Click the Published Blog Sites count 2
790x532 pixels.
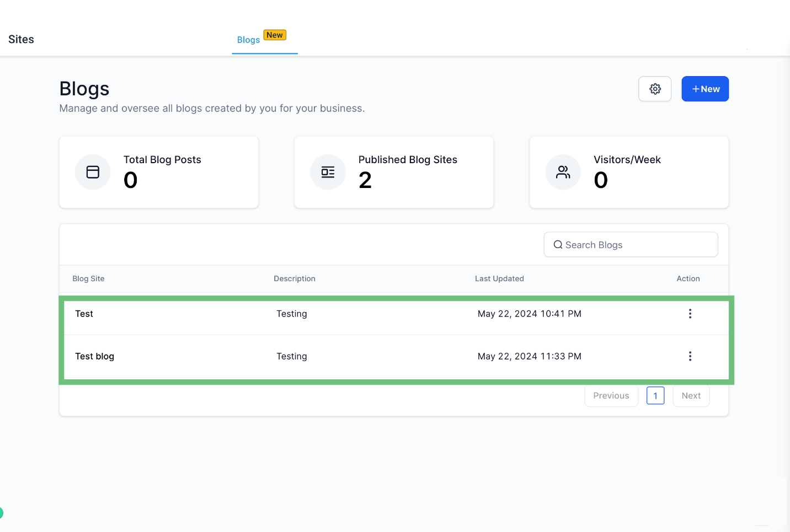coord(365,180)
